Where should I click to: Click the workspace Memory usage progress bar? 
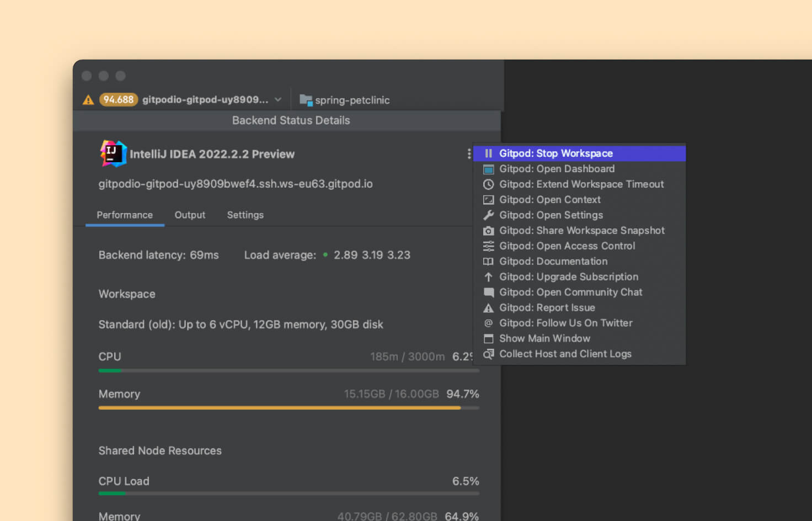[289, 408]
